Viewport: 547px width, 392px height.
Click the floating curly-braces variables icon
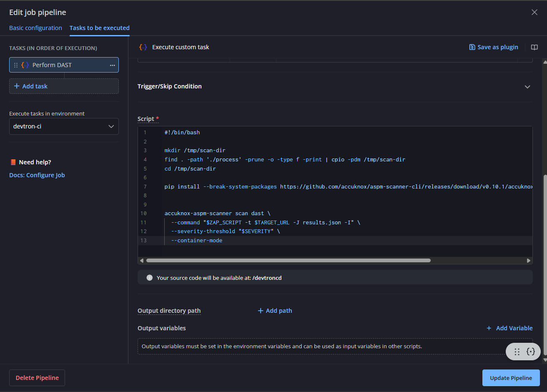click(x=530, y=352)
